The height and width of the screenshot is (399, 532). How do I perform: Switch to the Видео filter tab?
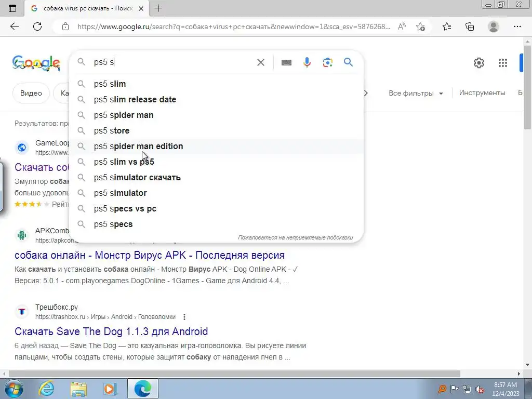pyautogui.click(x=31, y=93)
